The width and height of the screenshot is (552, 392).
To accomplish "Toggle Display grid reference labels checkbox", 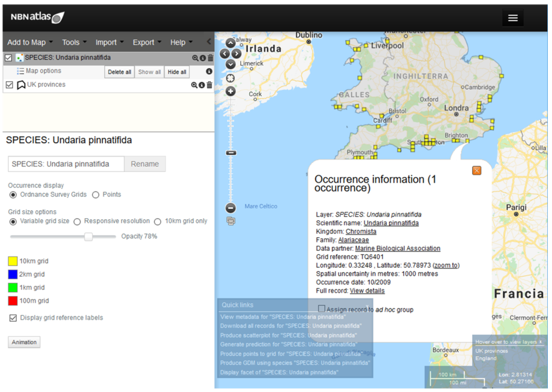I will point(13,318).
